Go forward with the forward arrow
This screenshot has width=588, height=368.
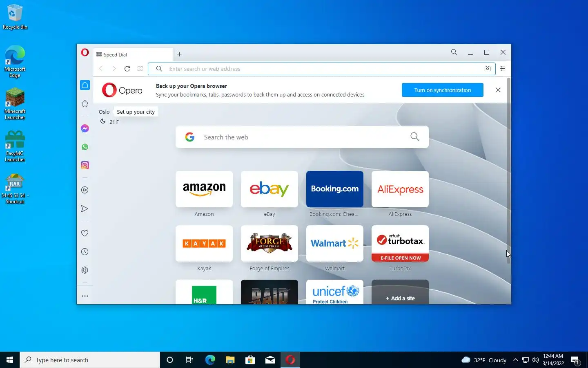(114, 69)
